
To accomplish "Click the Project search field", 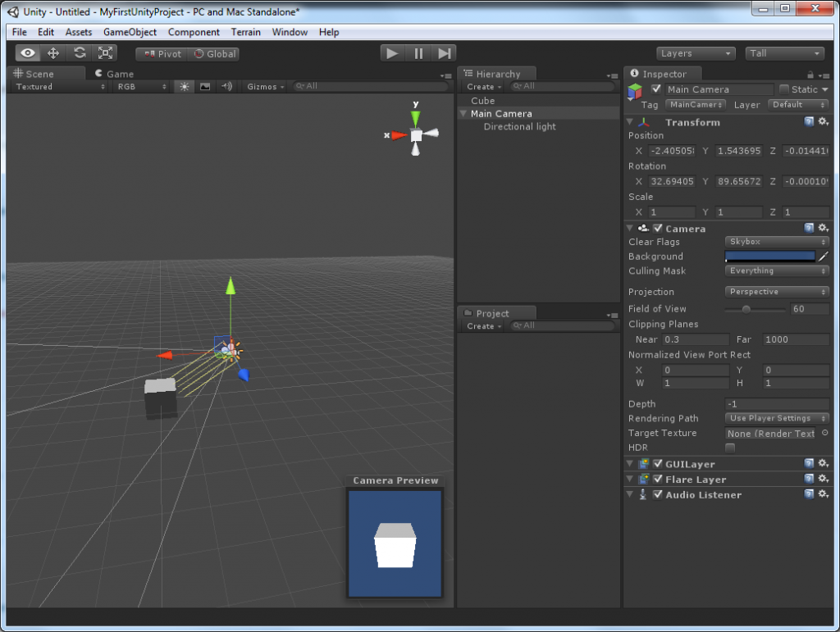I will [x=561, y=325].
